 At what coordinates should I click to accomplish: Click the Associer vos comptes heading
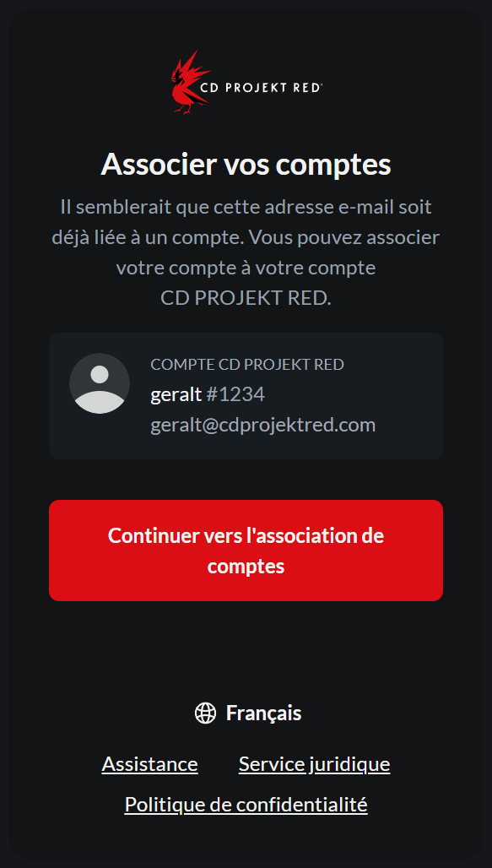pos(246,164)
